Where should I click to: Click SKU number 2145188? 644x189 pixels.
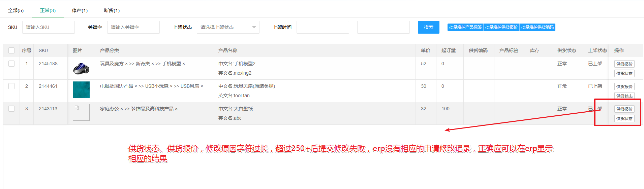[48, 64]
